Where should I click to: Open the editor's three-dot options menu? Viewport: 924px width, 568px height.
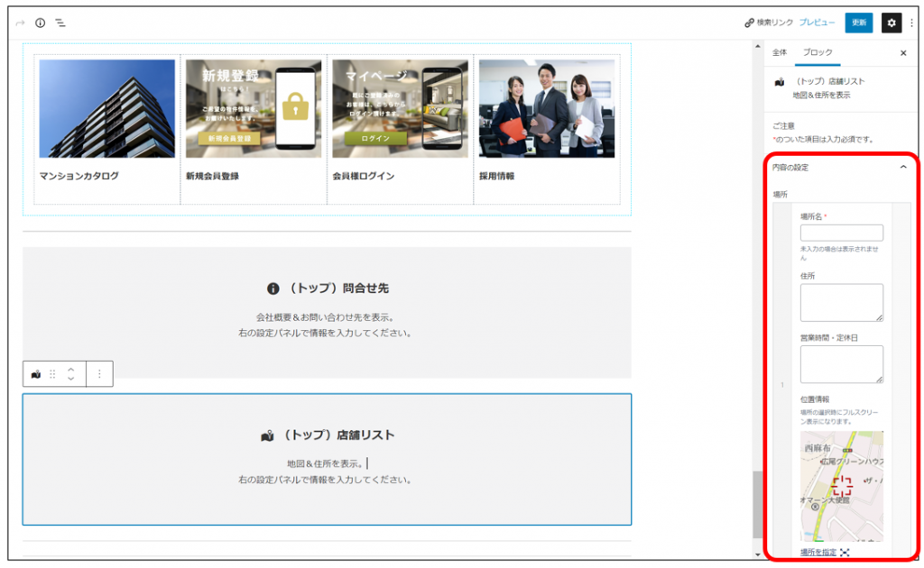pos(910,23)
